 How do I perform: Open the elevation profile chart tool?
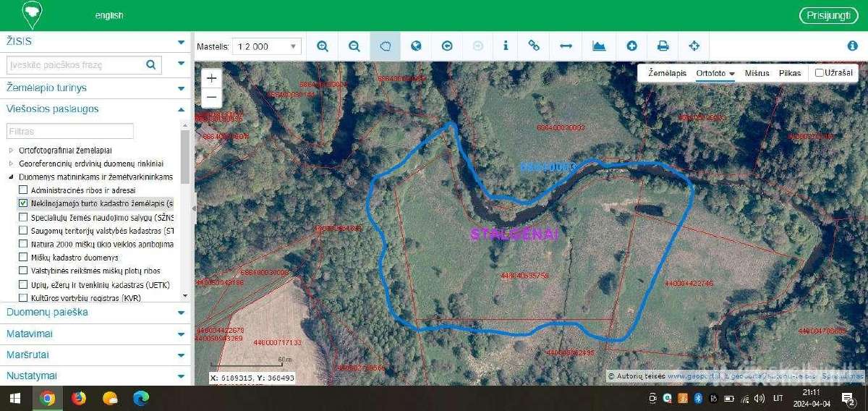[599, 46]
